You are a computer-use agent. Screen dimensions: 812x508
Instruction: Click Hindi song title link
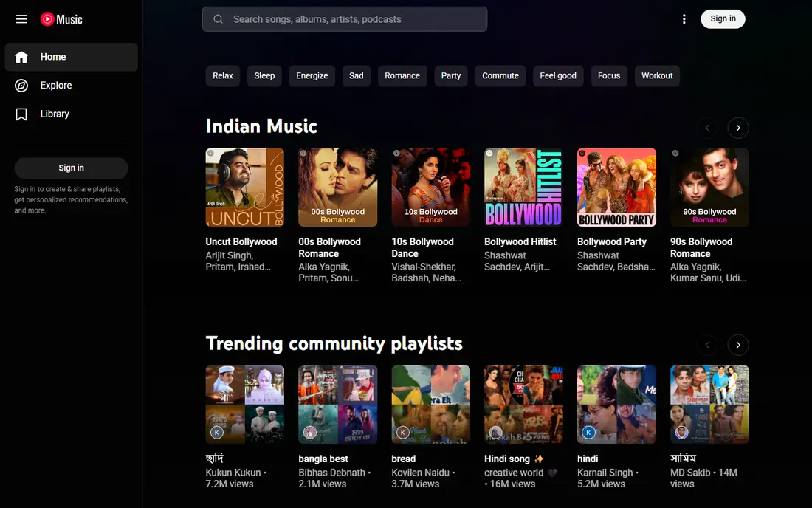click(515, 459)
